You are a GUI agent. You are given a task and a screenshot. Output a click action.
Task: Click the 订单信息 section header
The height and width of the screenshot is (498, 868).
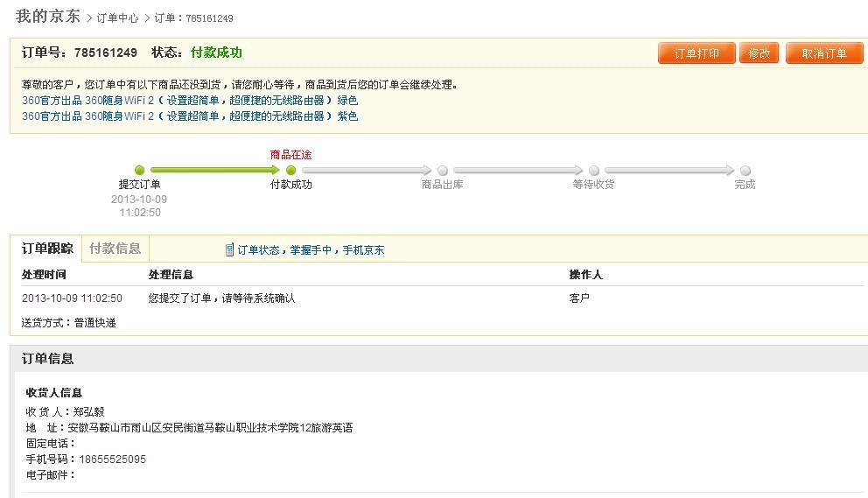point(47,359)
